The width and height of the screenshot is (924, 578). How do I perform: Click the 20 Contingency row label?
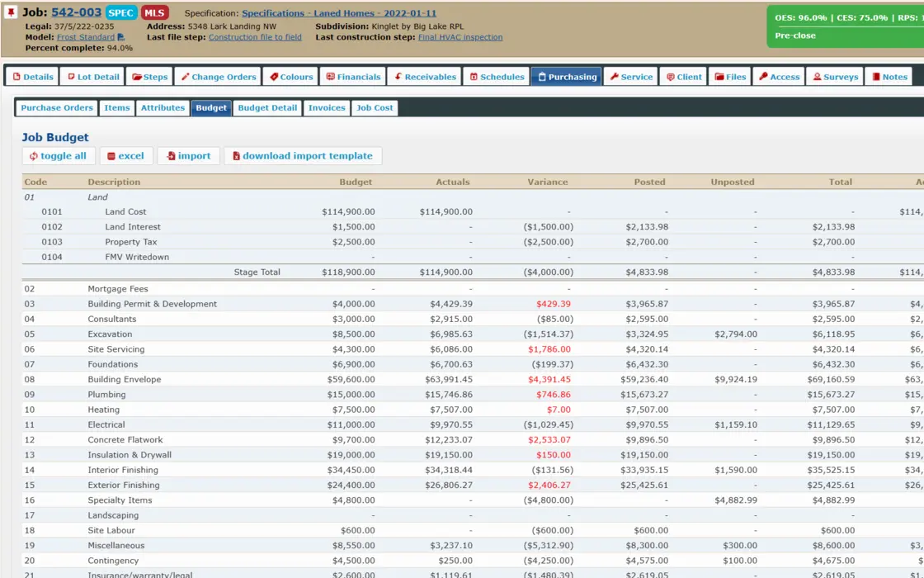(113, 561)
